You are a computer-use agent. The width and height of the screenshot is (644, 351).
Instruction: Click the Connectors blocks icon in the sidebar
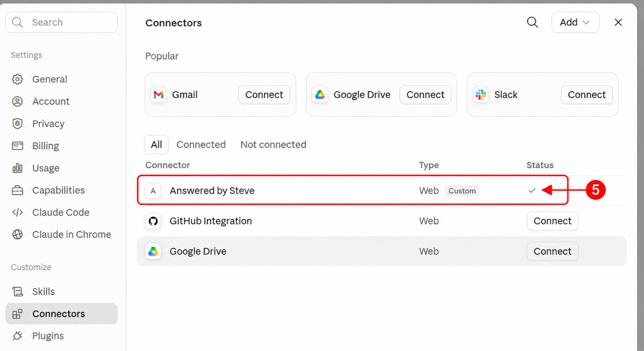coord(17,314)
